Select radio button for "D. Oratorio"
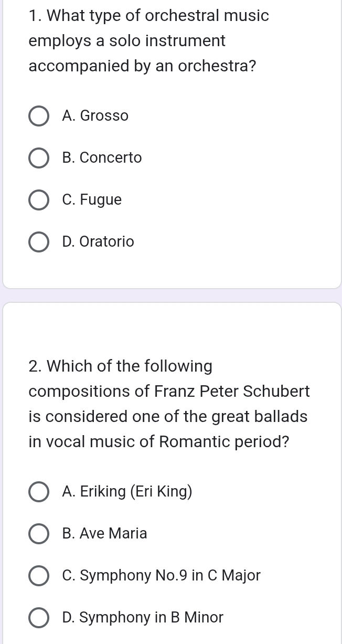 point(39,242)
